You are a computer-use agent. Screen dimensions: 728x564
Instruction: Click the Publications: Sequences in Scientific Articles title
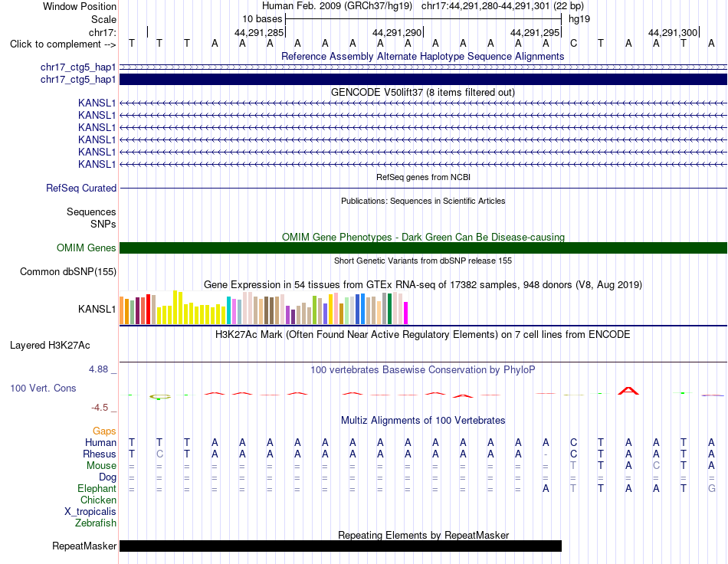pos(423,201)
